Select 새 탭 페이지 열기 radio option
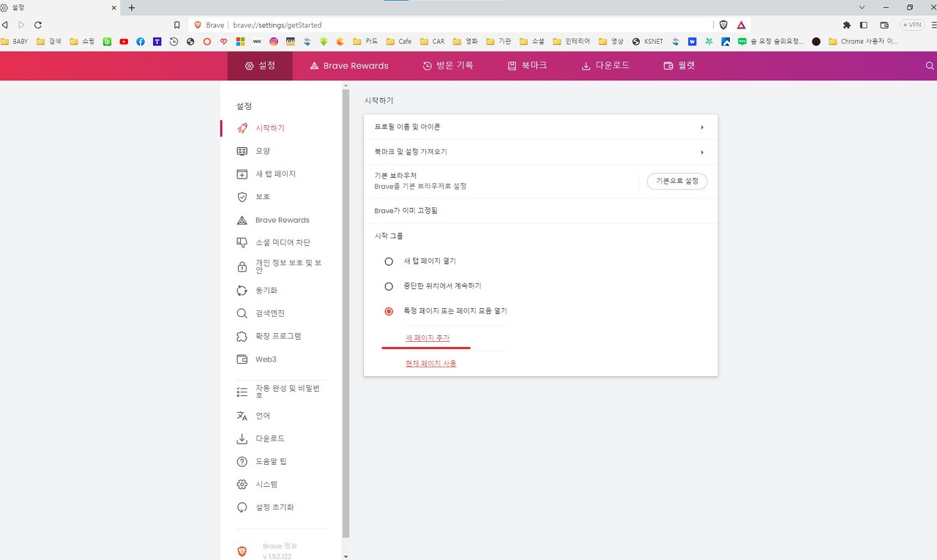Image resolution: width=937 pixels, height=560 pixels. (389, 261)
